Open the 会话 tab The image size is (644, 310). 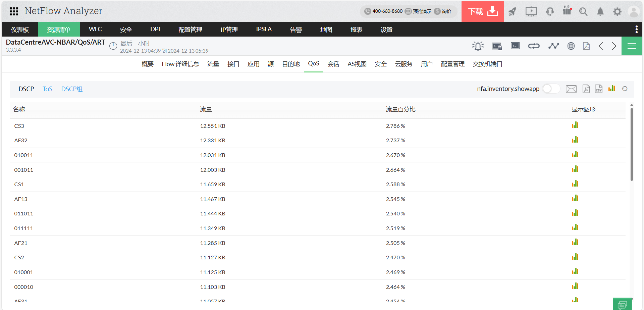[x=333, y=64]
